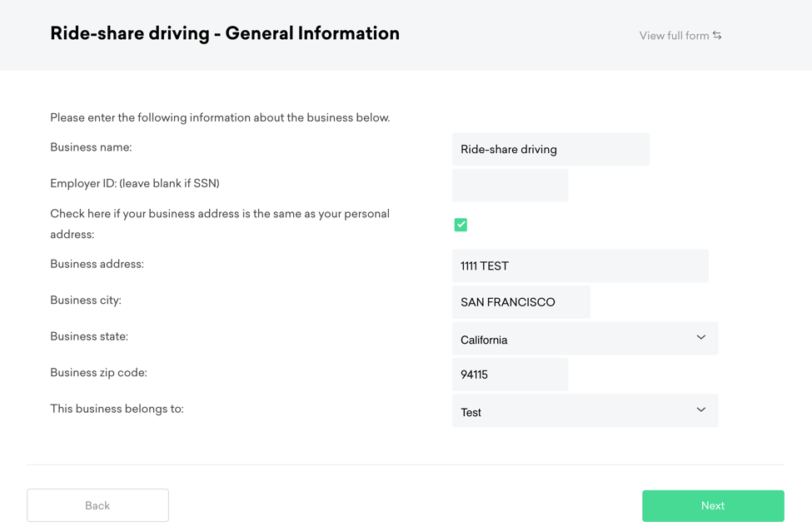Click the empty Employer ID input field
Screen dimensions: 812x531
[x=510, y=186]
